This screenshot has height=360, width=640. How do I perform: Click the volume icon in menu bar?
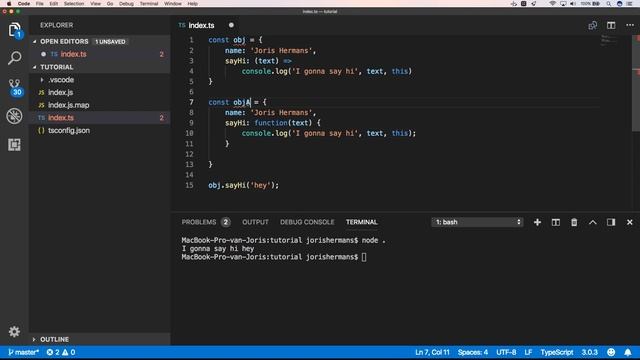(x=573, y=4)
